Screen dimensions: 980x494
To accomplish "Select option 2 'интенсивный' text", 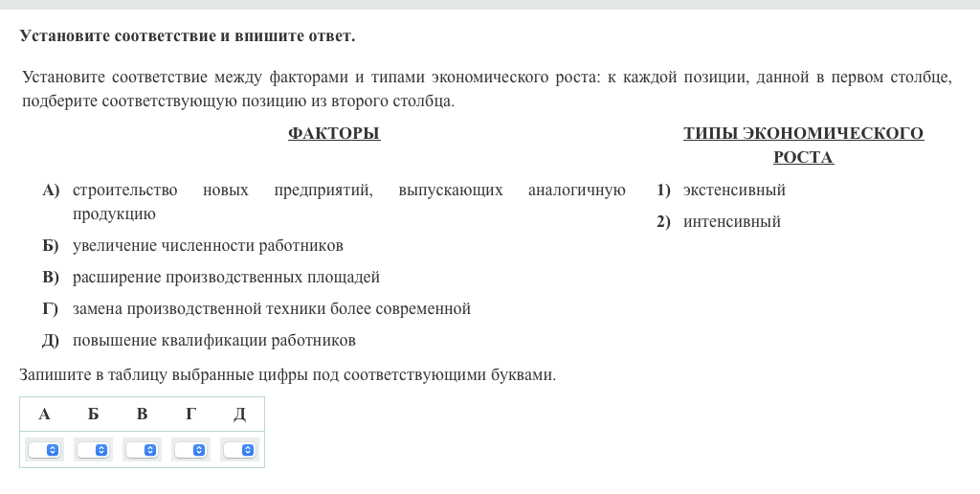I will tap(731, 222).
